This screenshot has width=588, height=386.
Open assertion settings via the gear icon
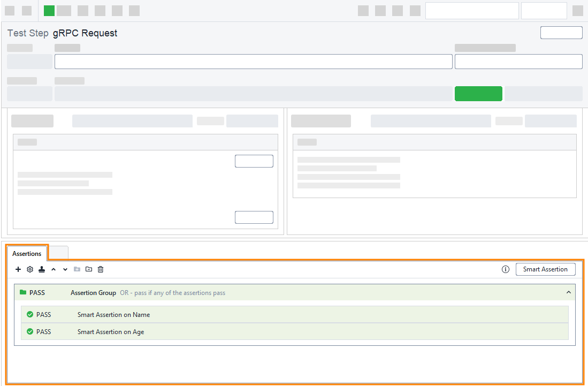(x=30, y=269)
